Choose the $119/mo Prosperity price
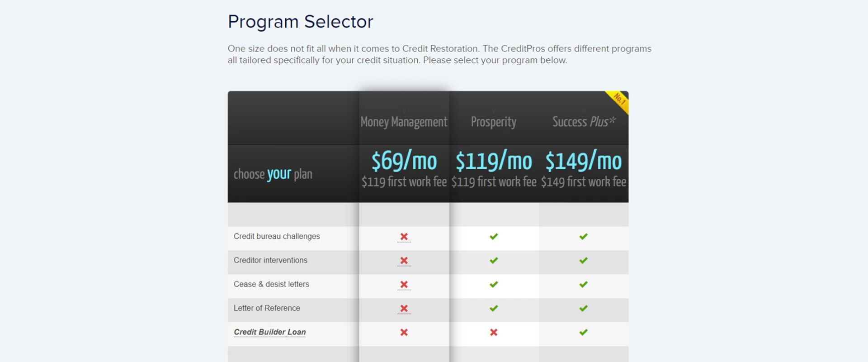 point(494,162)
